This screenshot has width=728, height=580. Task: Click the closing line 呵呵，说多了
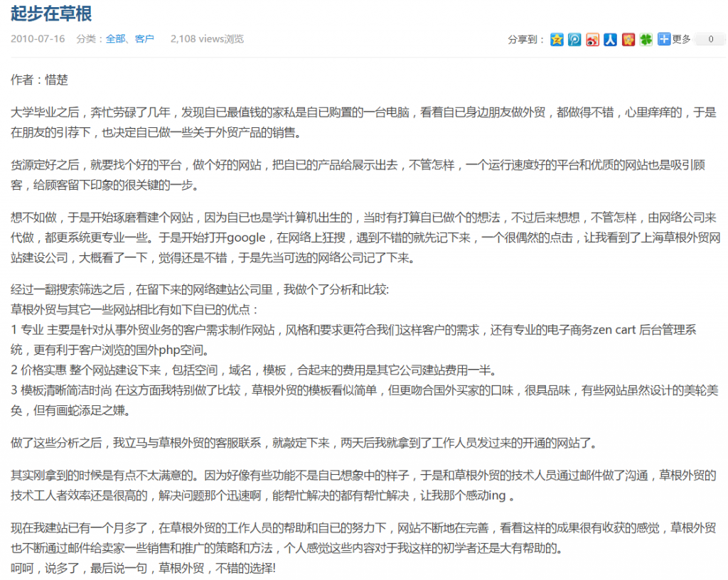click(144, 568)
